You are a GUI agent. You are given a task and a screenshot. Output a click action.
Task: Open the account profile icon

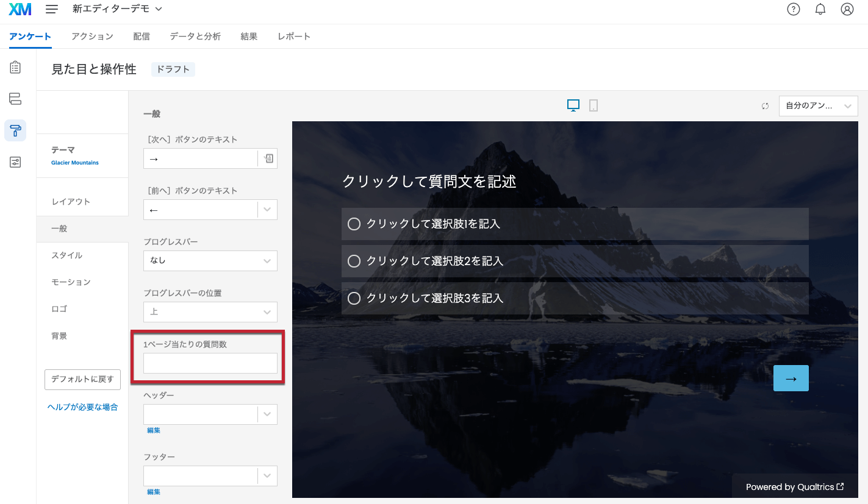point(847,9)
